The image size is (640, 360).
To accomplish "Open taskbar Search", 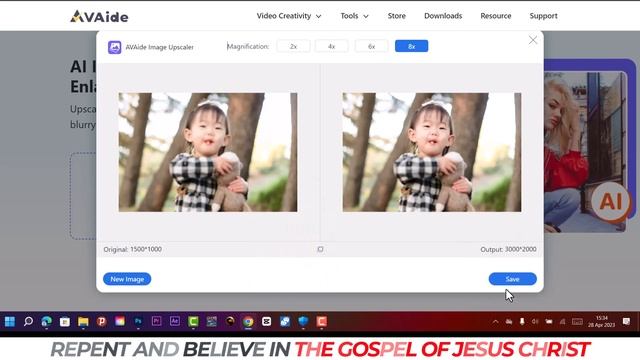I will click(x=28, y=322).
